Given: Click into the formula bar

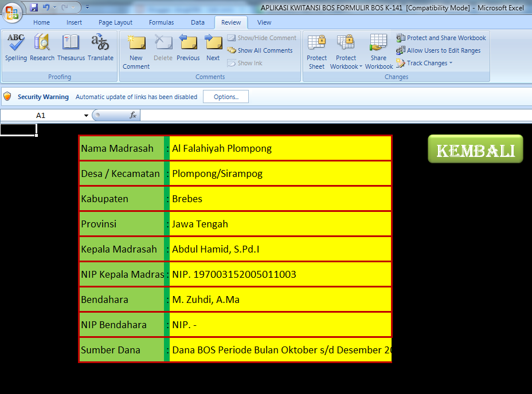Looking at the screenshot, I should [x=336, y=115].
